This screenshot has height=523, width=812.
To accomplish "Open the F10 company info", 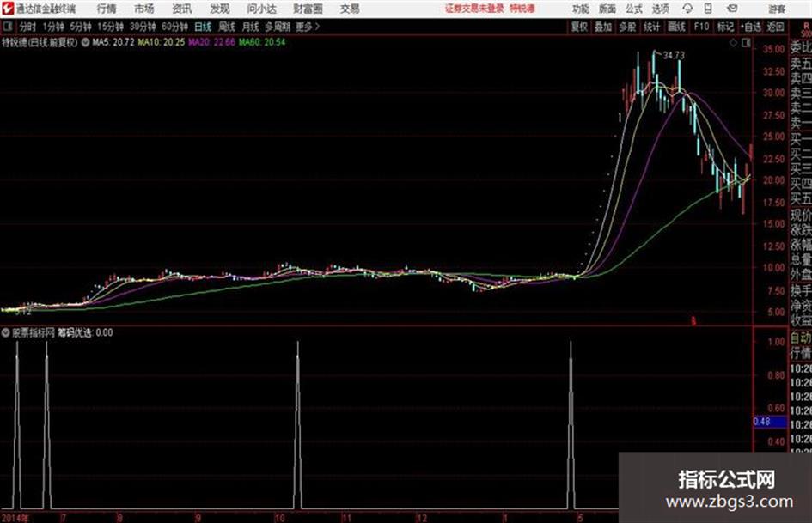I will tap(702, 27).
